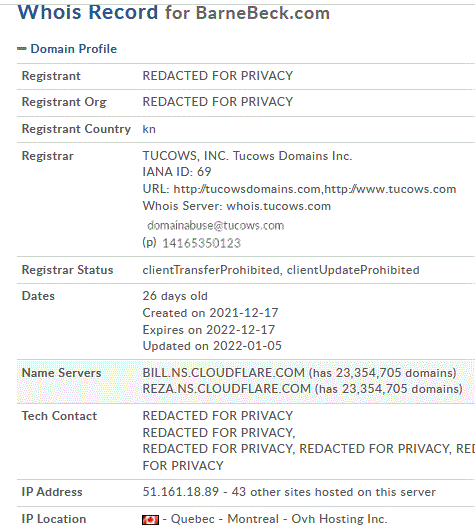The image size is (475, 528).
Task: Select the IP Location label
Action: click(x=54, y=519)
